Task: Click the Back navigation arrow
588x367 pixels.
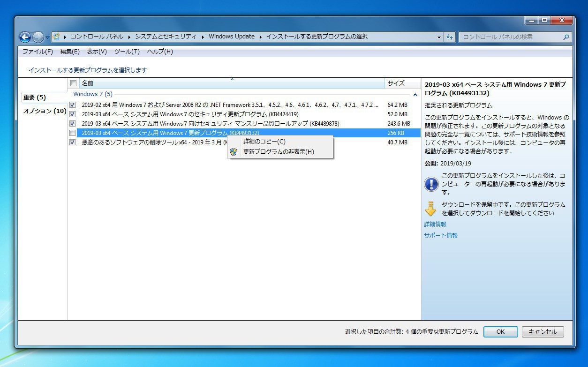Action: [25, 37]
